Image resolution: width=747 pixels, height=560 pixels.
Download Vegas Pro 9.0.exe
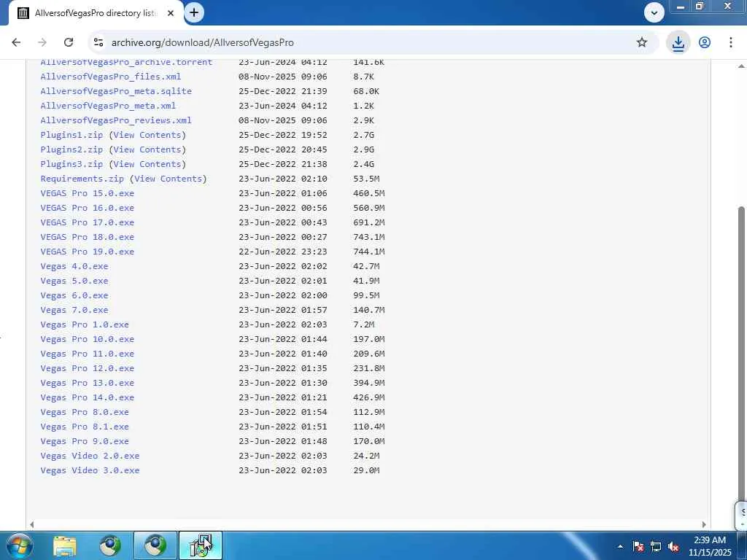(x=85, y=441)
